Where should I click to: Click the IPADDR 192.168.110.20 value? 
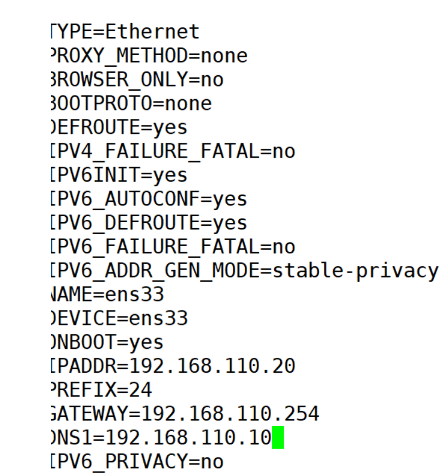(212, 366)
